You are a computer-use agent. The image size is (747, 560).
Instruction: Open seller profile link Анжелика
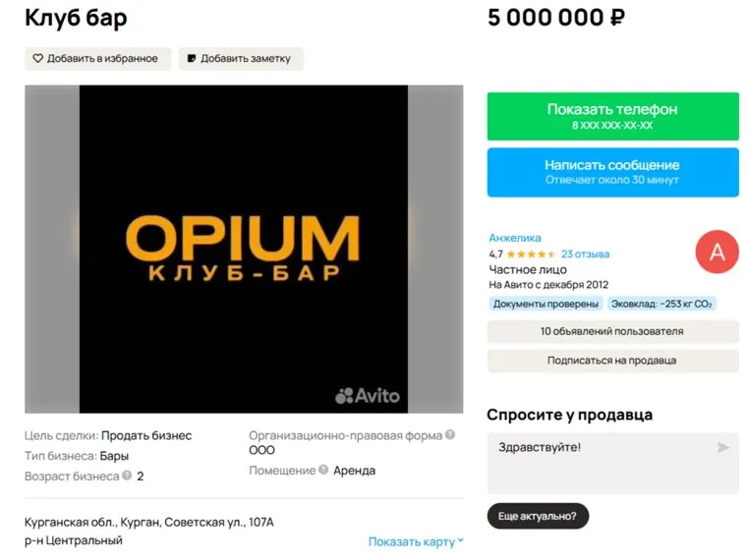click(x=515, y=238)
